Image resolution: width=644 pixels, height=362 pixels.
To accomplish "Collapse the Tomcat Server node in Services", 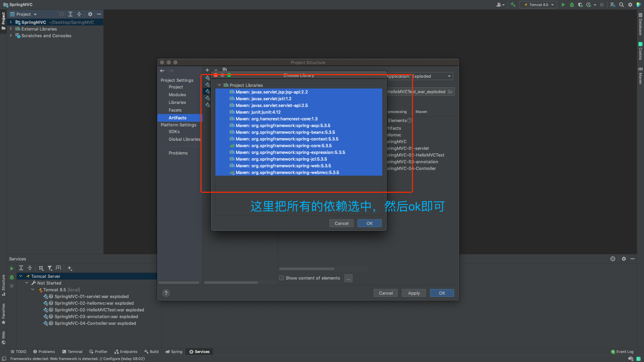I will tap(21, 276).
